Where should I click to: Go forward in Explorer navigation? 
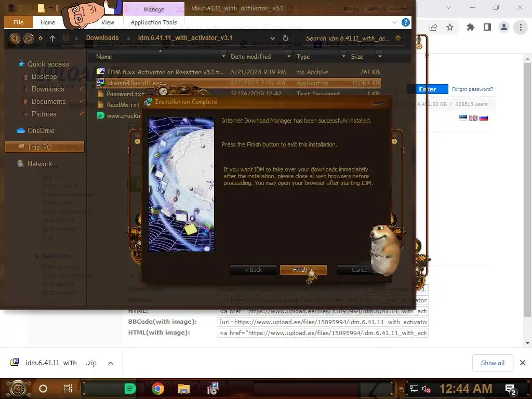coord(29,38)
